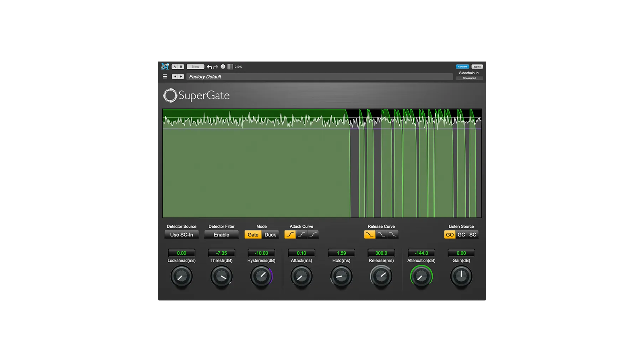Undo the last change with the left arrow
Viewport: 644px width, 362px height.
209,67
